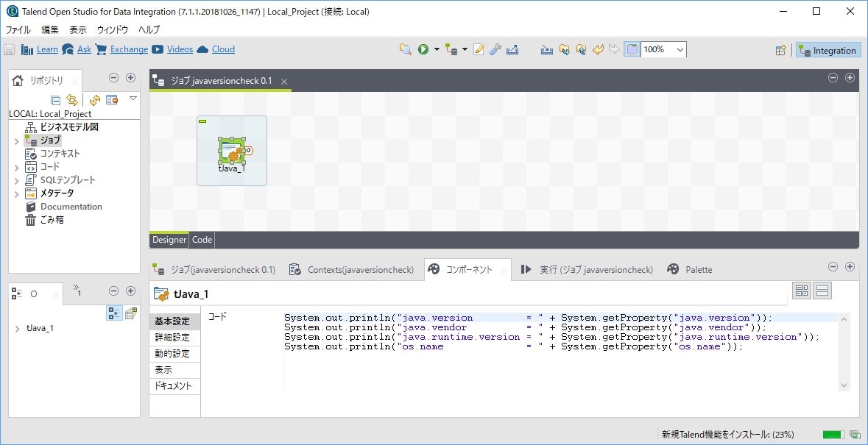Image resolution: width=868 pixels, height=445 pixels.
Task: Open the 100% zoom combo box
Action: (664, 50)
